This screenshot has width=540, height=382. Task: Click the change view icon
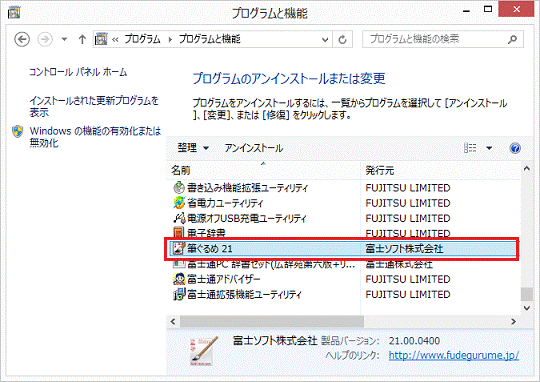[470, 148]
